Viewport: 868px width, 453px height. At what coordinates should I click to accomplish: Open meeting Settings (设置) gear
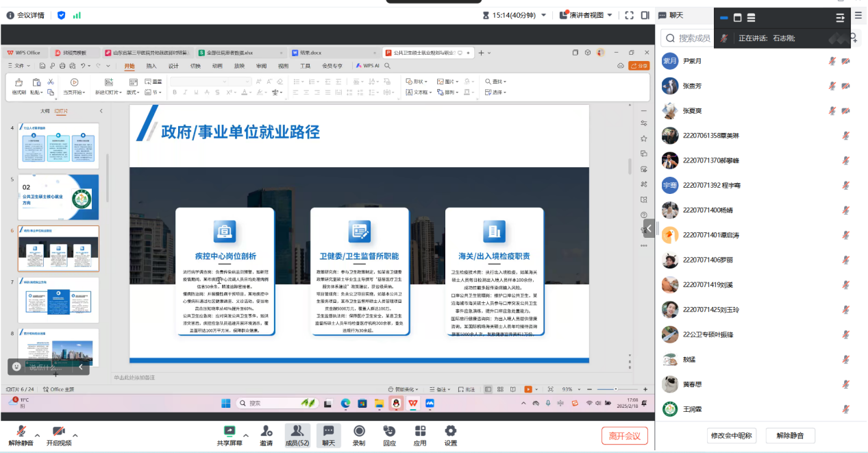click(450, 435)
